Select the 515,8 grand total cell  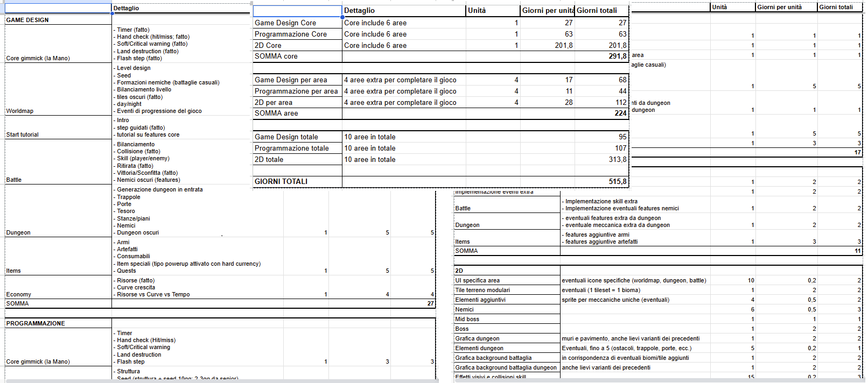(601, 181)
